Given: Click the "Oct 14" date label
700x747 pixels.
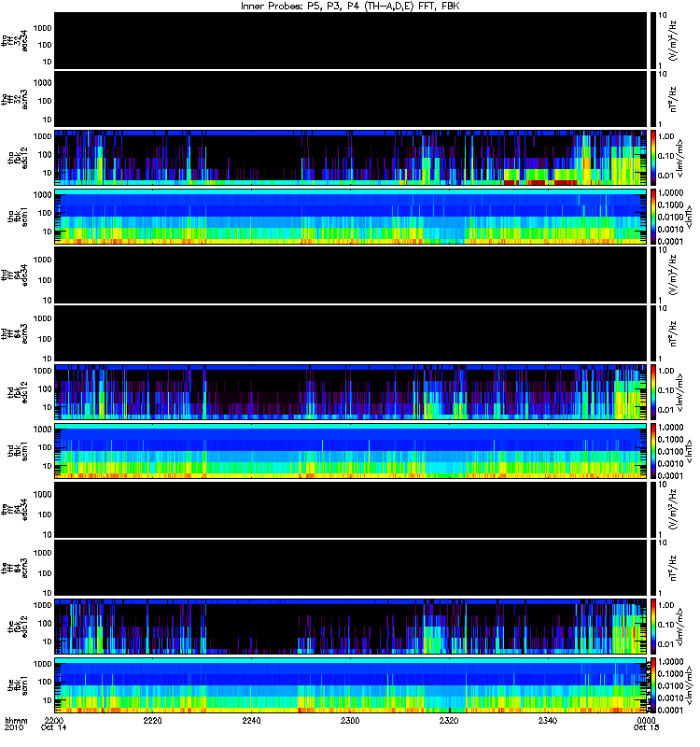Looking at the screenshot, I should pyautogui.click(x=54, y=727).
